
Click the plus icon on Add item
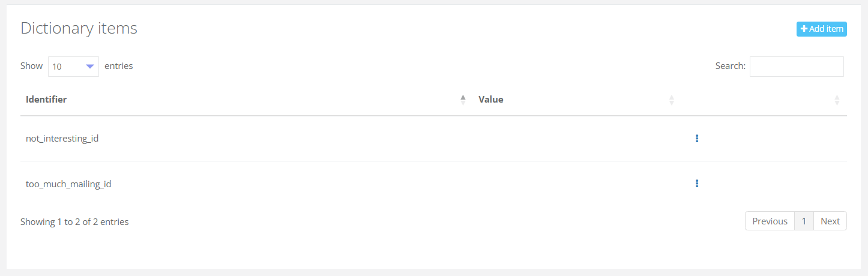click(x=804, y=29)
